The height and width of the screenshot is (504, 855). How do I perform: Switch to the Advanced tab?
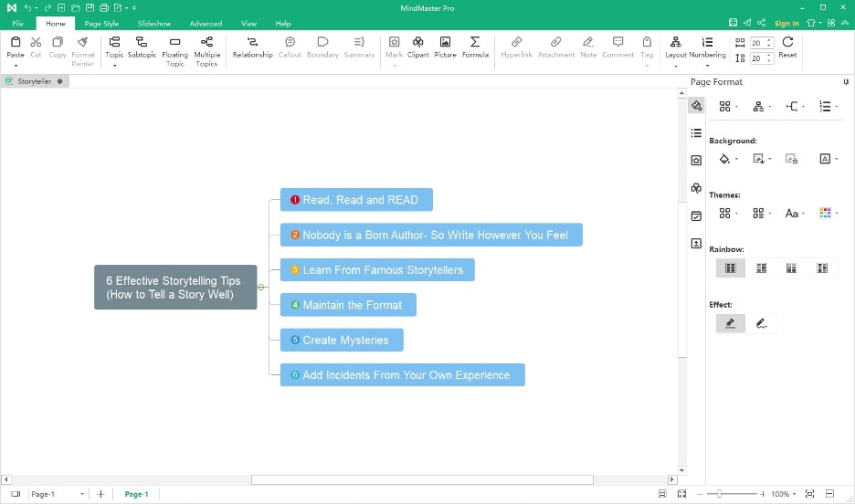coord(206,24)
